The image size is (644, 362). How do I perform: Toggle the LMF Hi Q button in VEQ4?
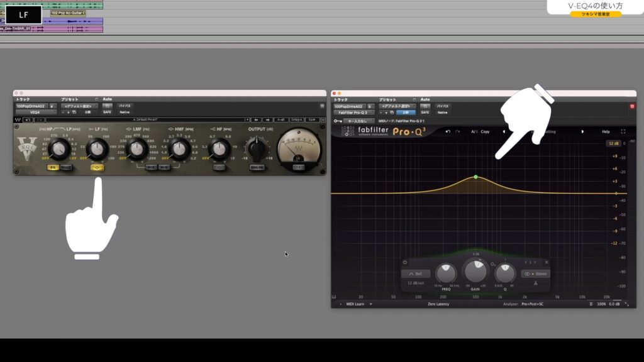tap(151, 167)
